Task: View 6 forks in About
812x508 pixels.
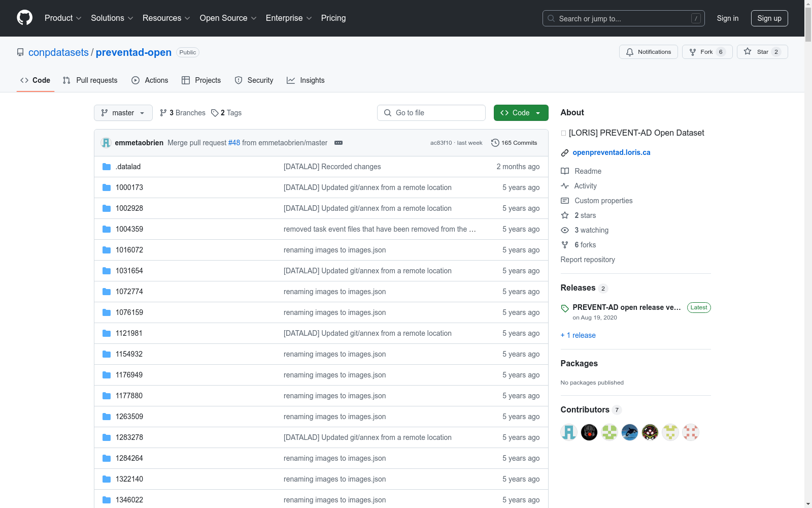Action: tap(579, 245)
